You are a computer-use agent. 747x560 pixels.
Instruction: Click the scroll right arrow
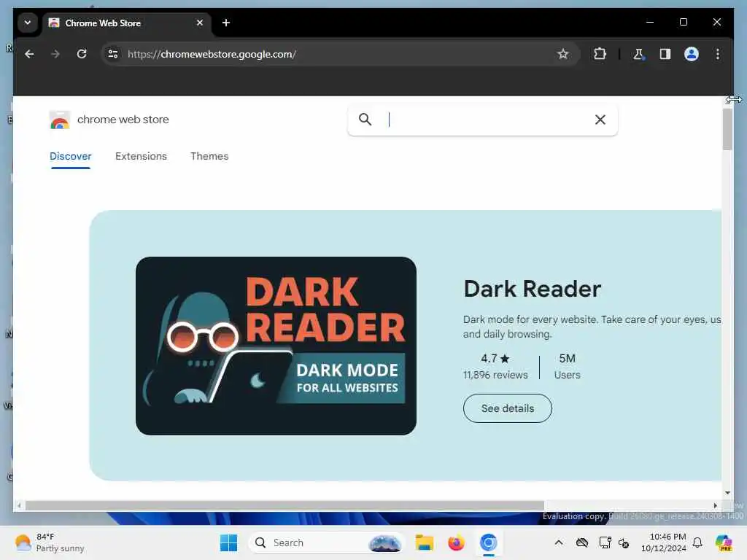715,506
